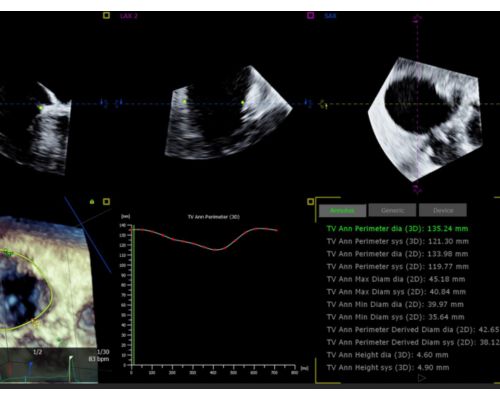Click the 1/2 beat counter
The image size is (500, 400).
(x=37, y=352)
